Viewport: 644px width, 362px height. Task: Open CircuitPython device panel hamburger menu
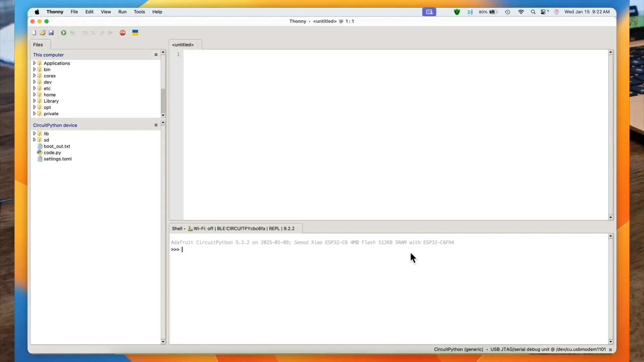click(156, 125)
